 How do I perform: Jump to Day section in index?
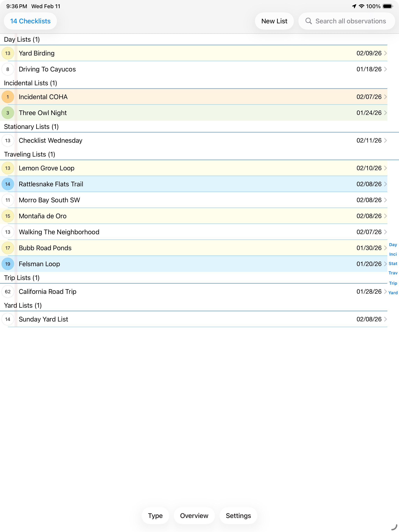[393, 245]
